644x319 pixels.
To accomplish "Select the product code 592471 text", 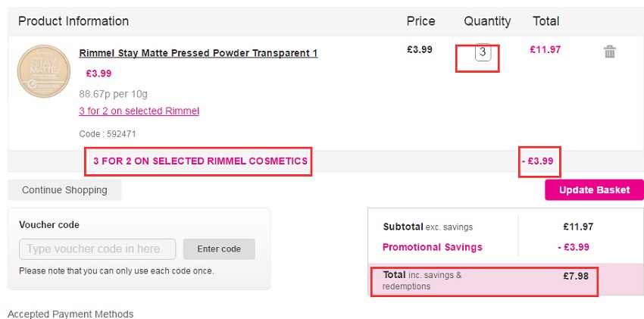I will pos(107,134).
